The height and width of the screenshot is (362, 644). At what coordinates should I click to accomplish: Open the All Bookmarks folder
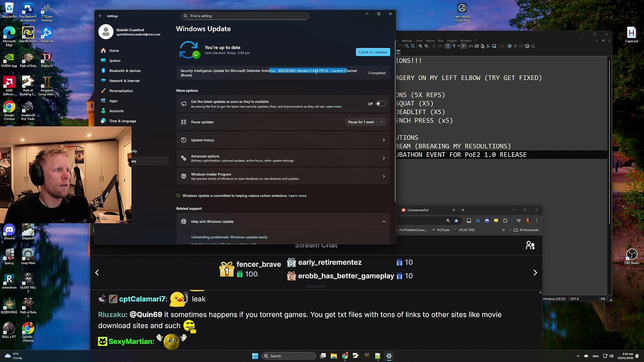pos(526,230)
